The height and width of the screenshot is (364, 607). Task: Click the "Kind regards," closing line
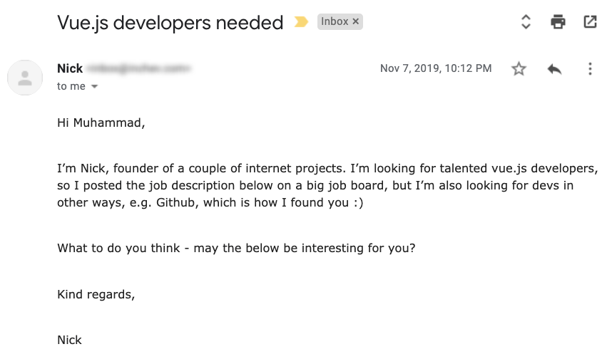96,294
